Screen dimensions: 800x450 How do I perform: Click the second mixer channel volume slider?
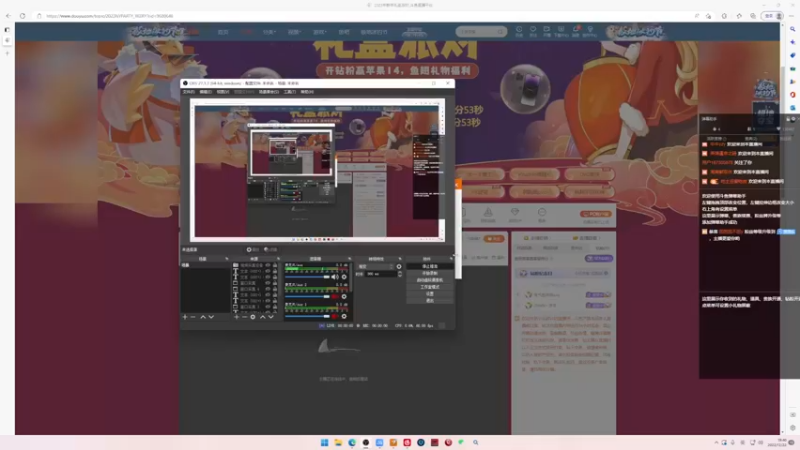[x=308, y=296]
